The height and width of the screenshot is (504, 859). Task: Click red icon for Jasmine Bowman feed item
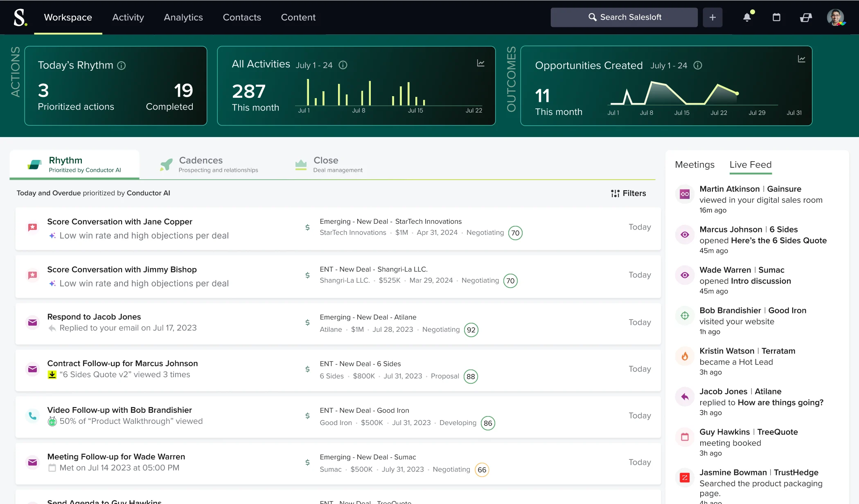(x=685, y=478)
